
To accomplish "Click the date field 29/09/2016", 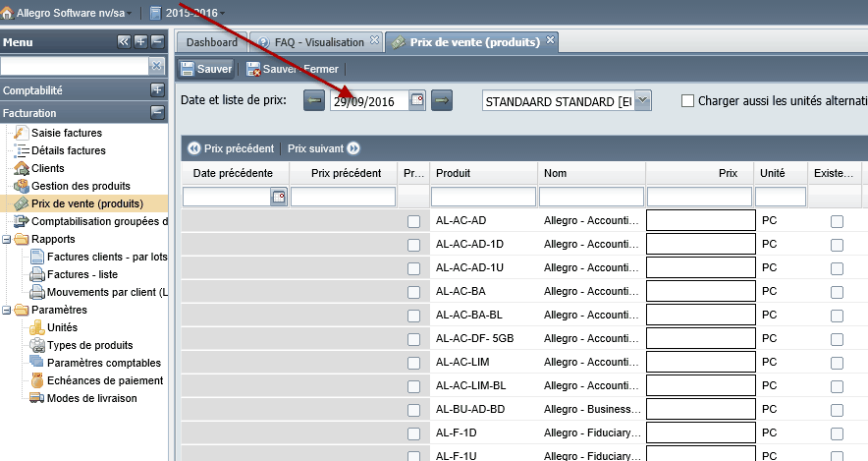I will [369, 101].
